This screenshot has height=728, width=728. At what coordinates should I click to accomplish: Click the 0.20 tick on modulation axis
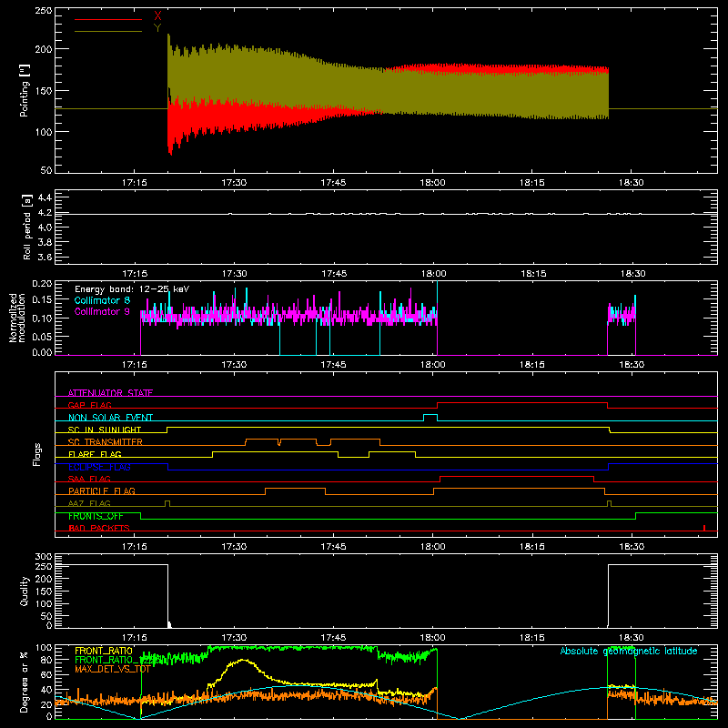(x=42, y=284)
